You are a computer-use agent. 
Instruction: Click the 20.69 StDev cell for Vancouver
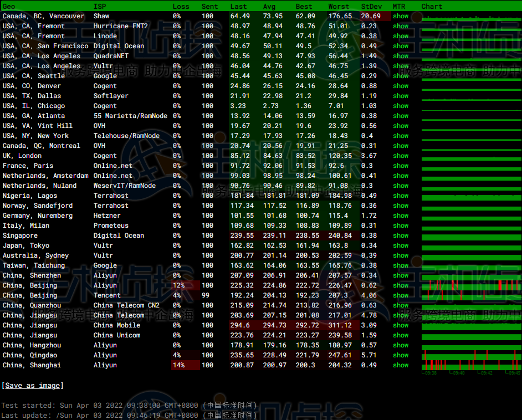(x=371, y=16)
